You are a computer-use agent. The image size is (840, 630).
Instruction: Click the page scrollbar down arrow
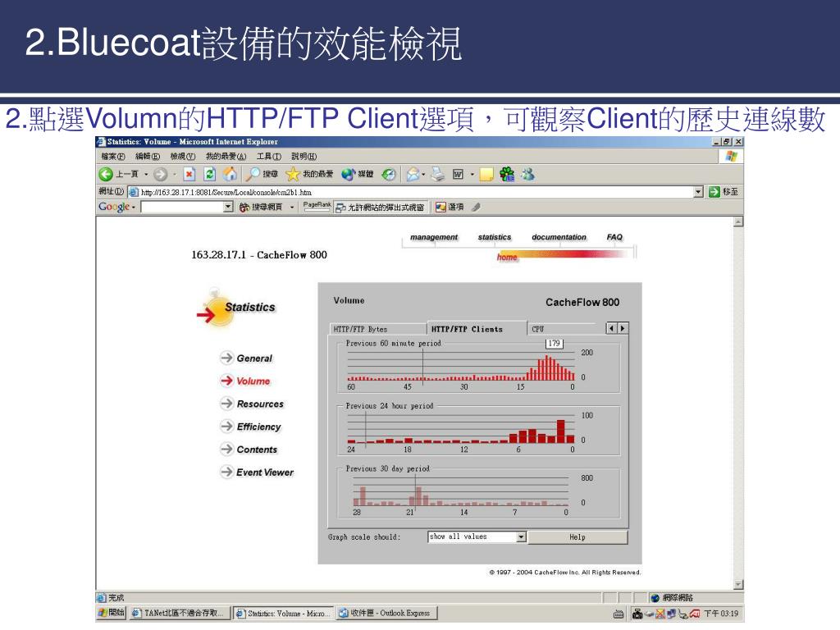coord(739,584)
